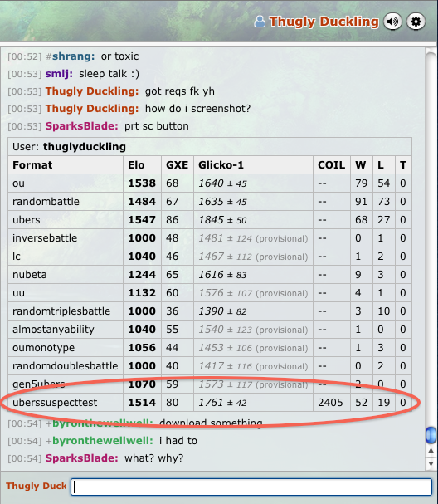Click SparksBlade name on 'prt sc button' message
Screen dimensions: 438x504
pos(82,126)
